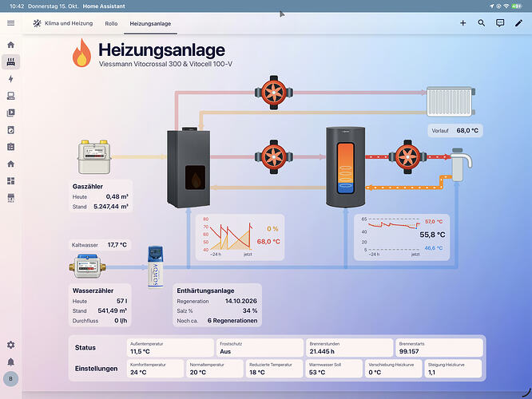
Task: Click the 0 % burner modulation value
Action: (x=272, y=229)
